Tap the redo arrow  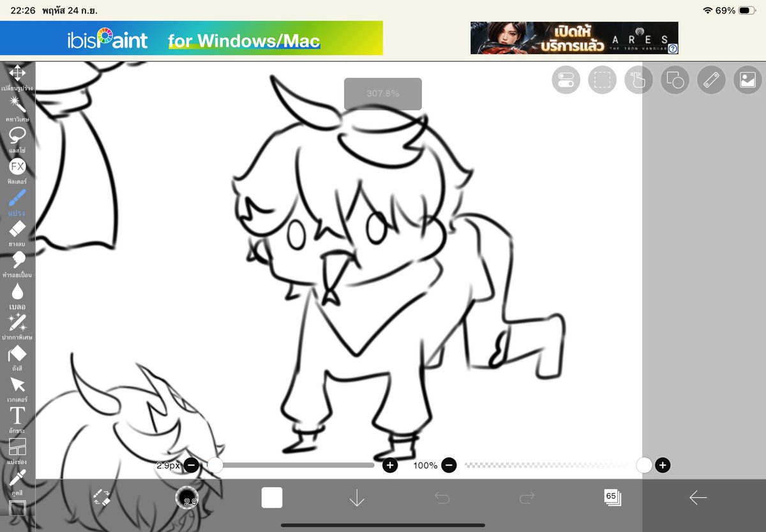527,498
